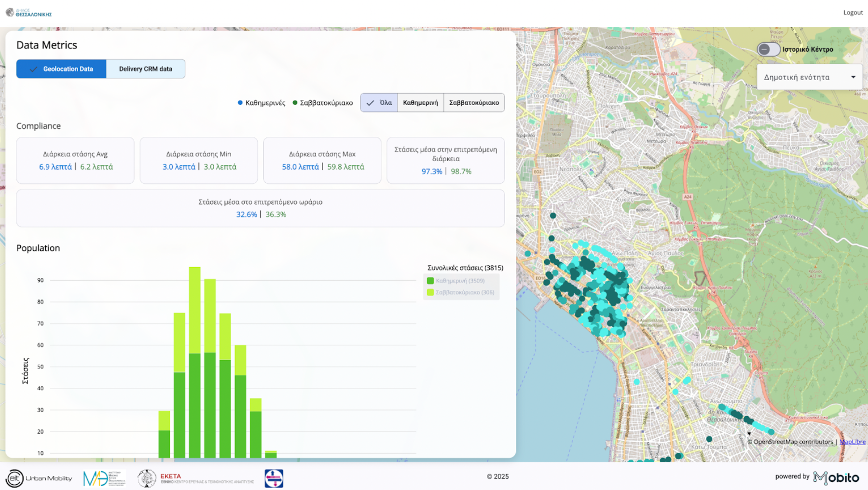Select the Όλα filter option
The image size is (868, 490).
point(379,103)
